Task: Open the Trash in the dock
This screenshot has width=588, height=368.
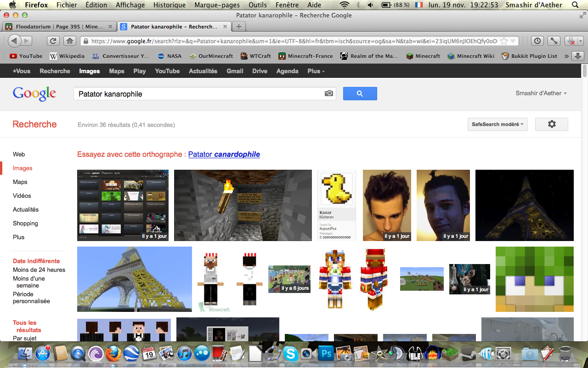Action: (x=565, y=354)
